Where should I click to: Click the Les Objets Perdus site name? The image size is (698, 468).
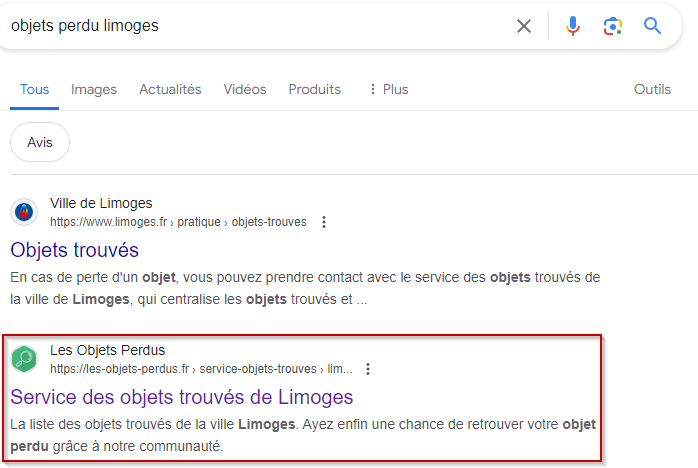[x=108, y=350]
